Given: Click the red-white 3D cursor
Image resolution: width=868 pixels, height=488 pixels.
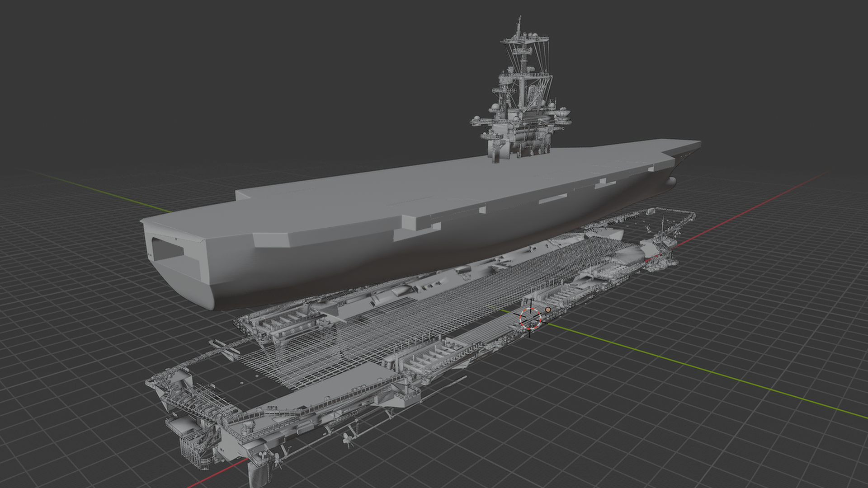Looking at the screenshot, I should click(x=530, y=318).
